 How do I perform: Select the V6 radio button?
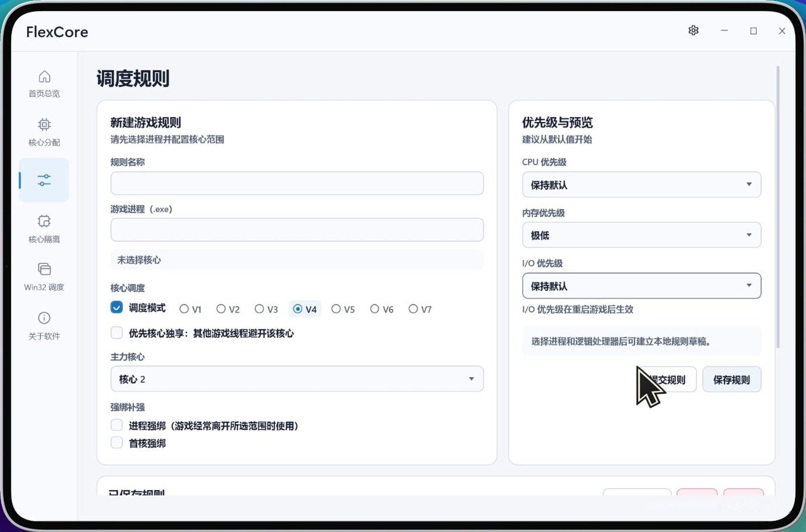click(374, 309)
